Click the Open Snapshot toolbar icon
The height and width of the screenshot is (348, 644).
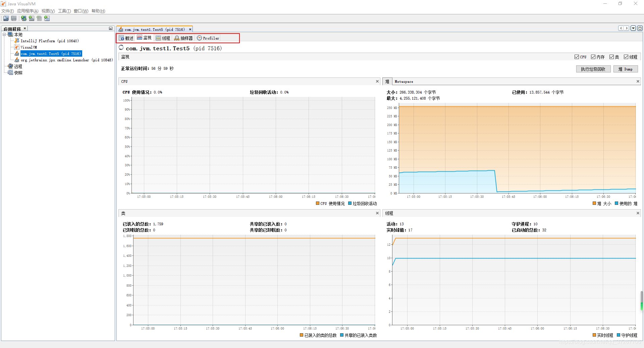(x=6, y=18)
